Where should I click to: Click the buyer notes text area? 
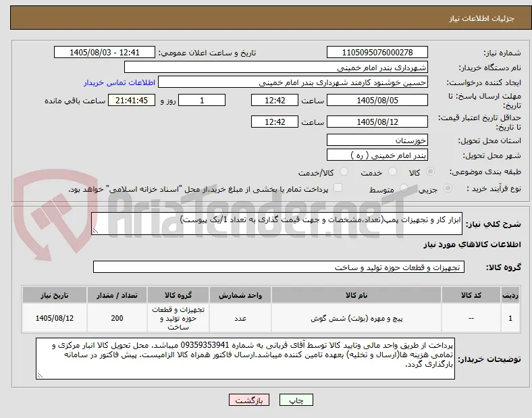245,359
